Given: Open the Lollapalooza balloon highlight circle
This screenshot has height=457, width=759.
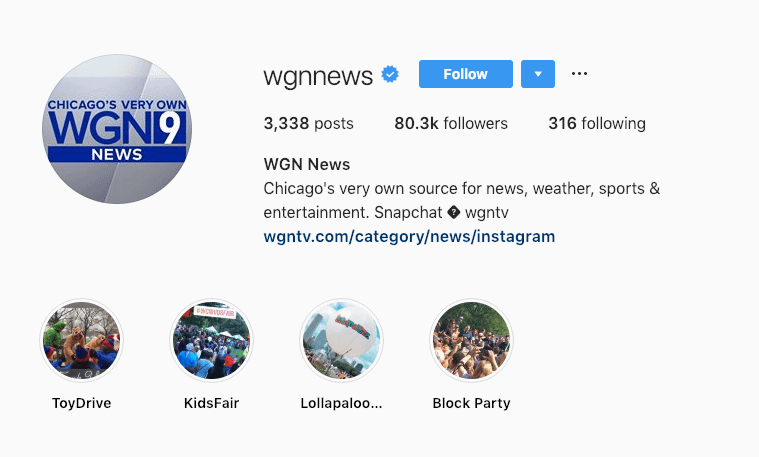Looking at the screenshot, I should (341, 340).
